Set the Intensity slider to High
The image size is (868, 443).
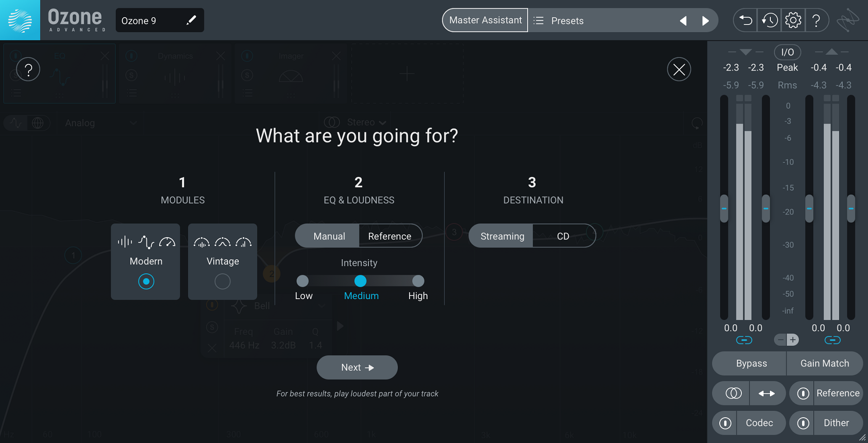pyautogui.click(x=418, y=281)
